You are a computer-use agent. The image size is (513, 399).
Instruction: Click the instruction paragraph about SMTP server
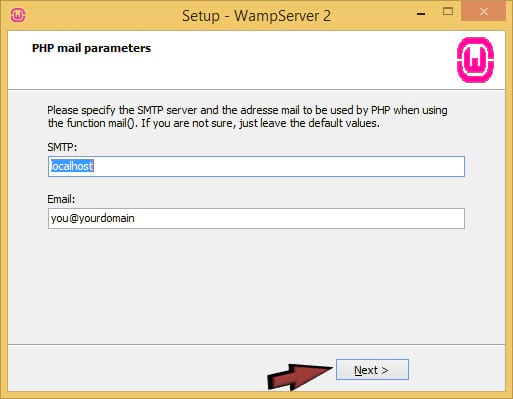point(247,117)
